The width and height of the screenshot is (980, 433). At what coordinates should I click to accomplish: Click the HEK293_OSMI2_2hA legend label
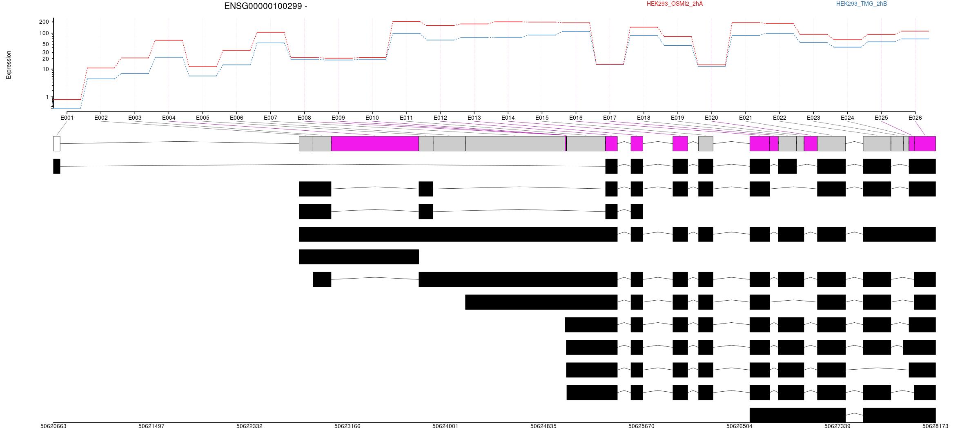[x=675, y=4]
